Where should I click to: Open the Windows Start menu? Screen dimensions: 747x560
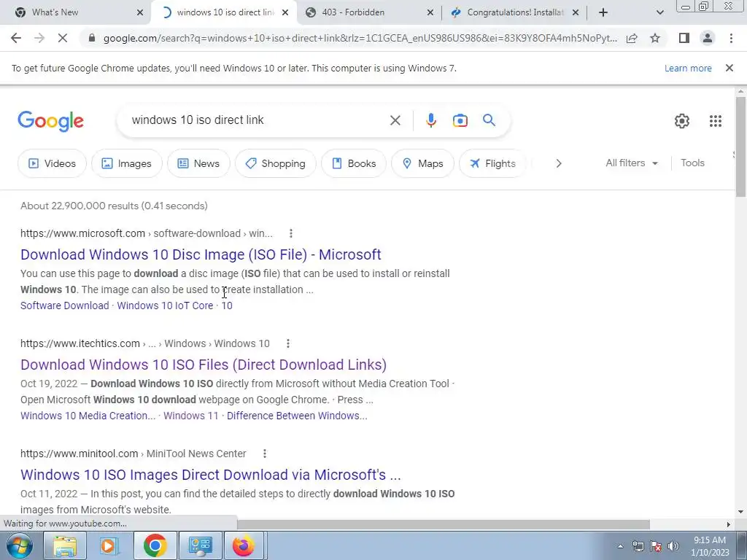coord(20,545)
